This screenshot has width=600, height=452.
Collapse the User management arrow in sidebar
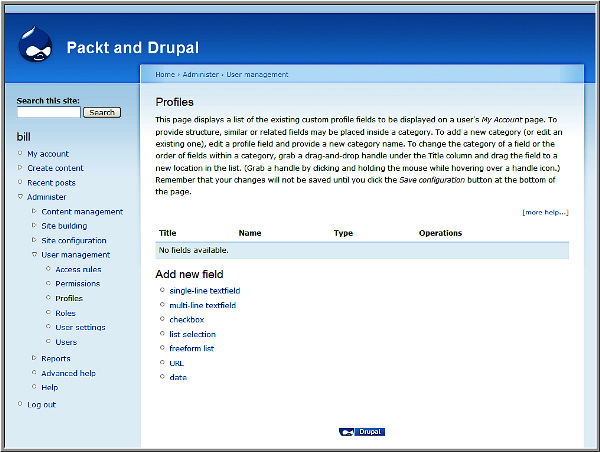[x=34, y=254]
